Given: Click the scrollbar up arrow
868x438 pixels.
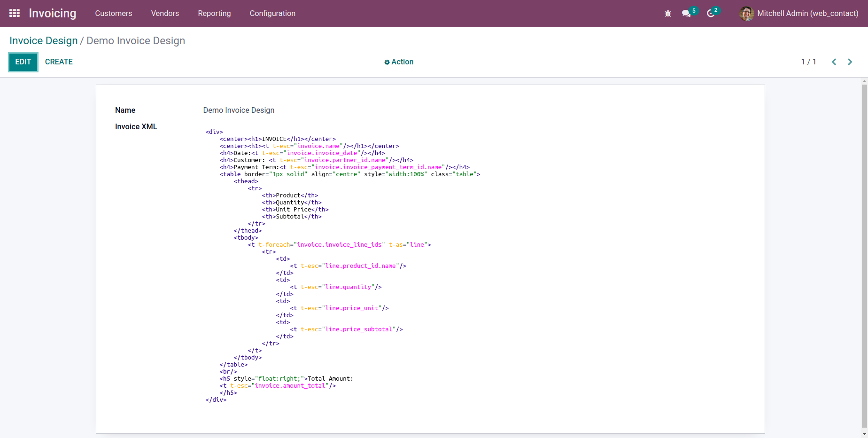Looking at the screenshot, I should pos(864,82).
